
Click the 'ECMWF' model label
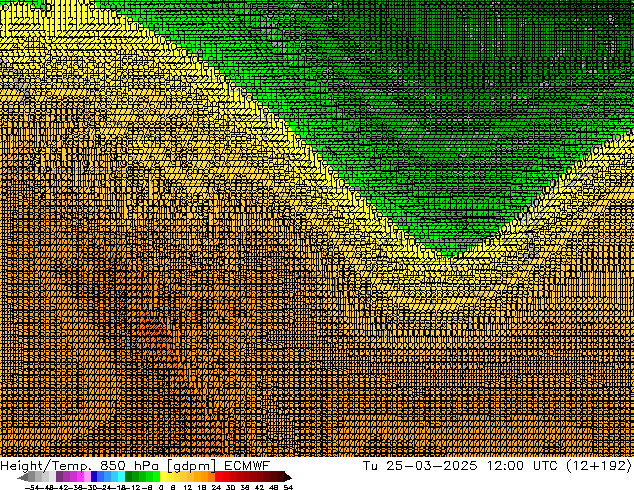point(247,466)
